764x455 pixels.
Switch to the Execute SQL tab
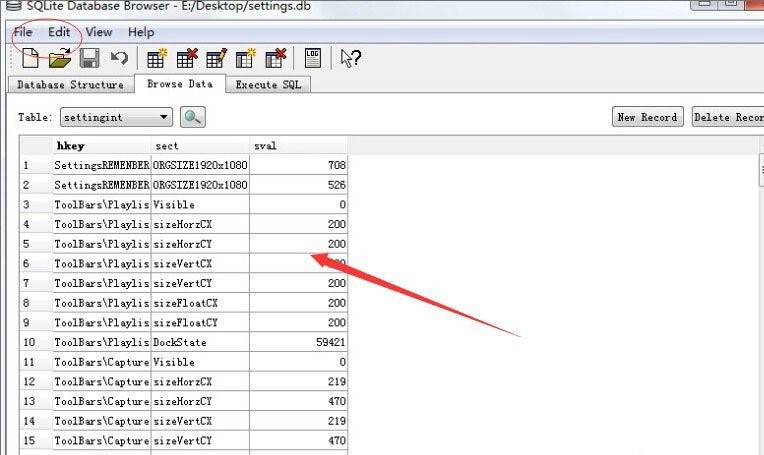pos(268,85)
